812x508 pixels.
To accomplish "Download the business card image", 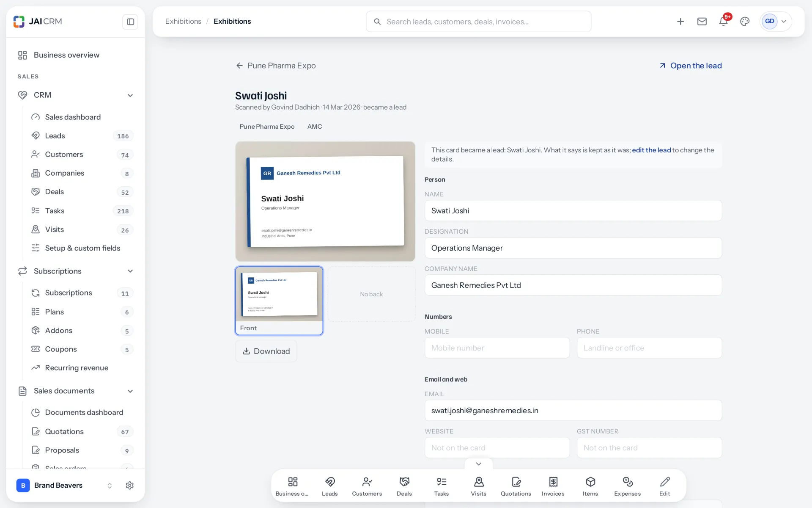I will tap(266, 351).
